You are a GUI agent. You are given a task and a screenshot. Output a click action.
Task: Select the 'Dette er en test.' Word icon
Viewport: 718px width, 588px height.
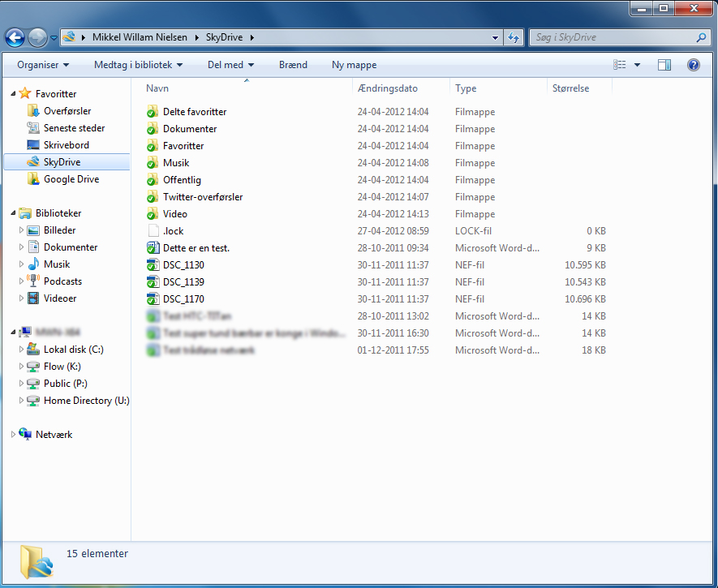[x=153, y=248]
